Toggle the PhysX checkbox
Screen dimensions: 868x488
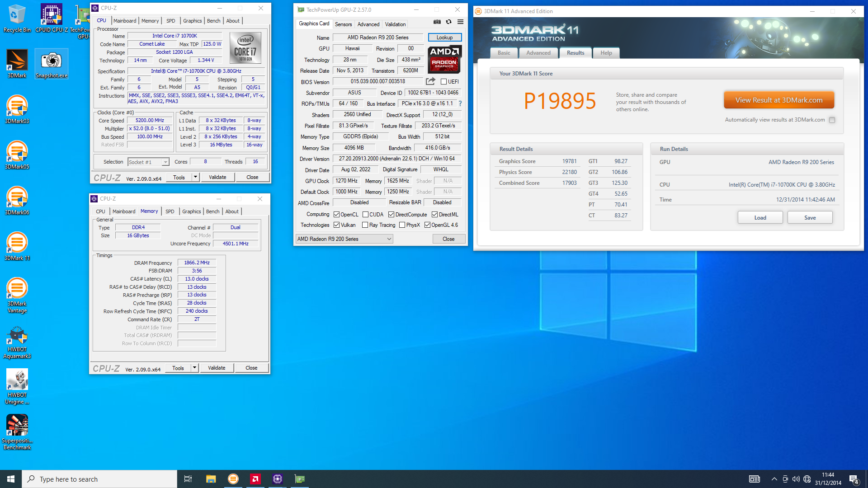[x=402, y=225]
